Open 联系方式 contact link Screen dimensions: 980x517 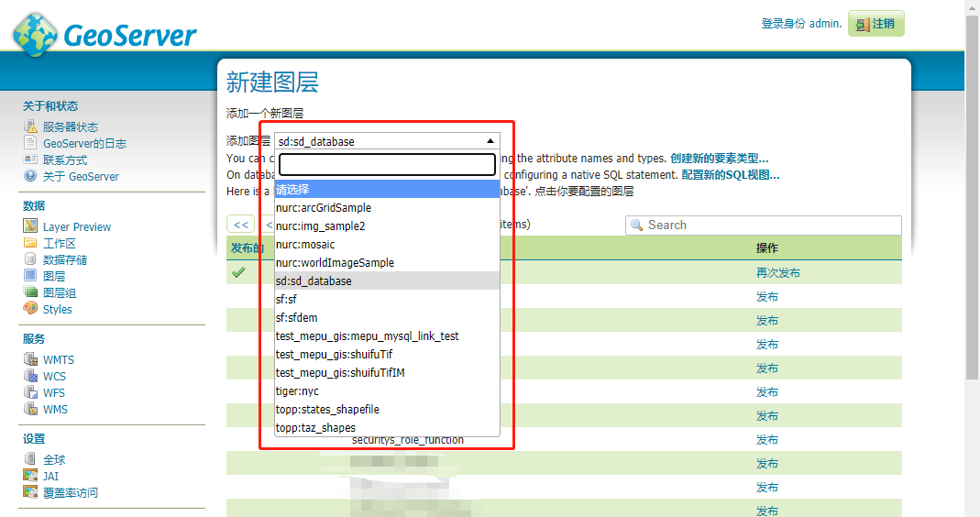tap(65, 160)
